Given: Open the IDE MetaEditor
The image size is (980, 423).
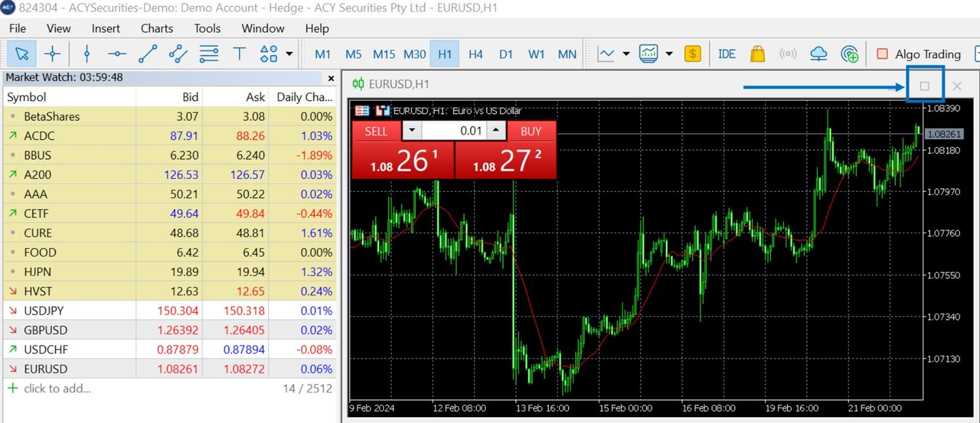Looking at the screenshot, I should point(727,54).
